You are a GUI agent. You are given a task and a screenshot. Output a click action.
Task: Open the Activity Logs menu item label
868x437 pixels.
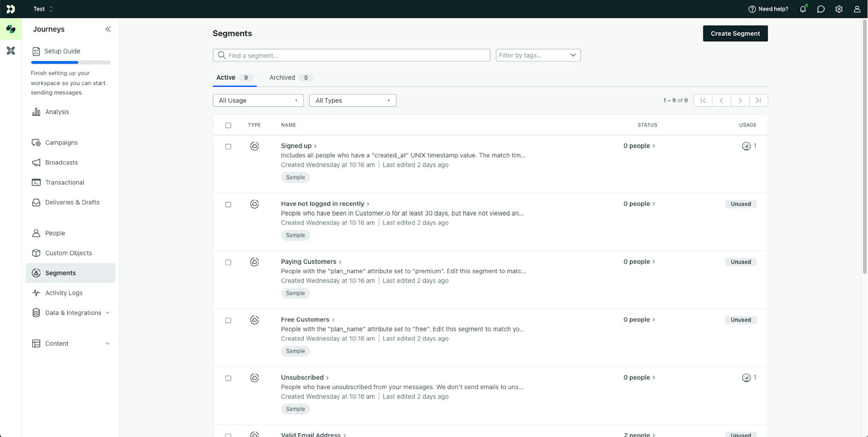[x=64, y=293]
